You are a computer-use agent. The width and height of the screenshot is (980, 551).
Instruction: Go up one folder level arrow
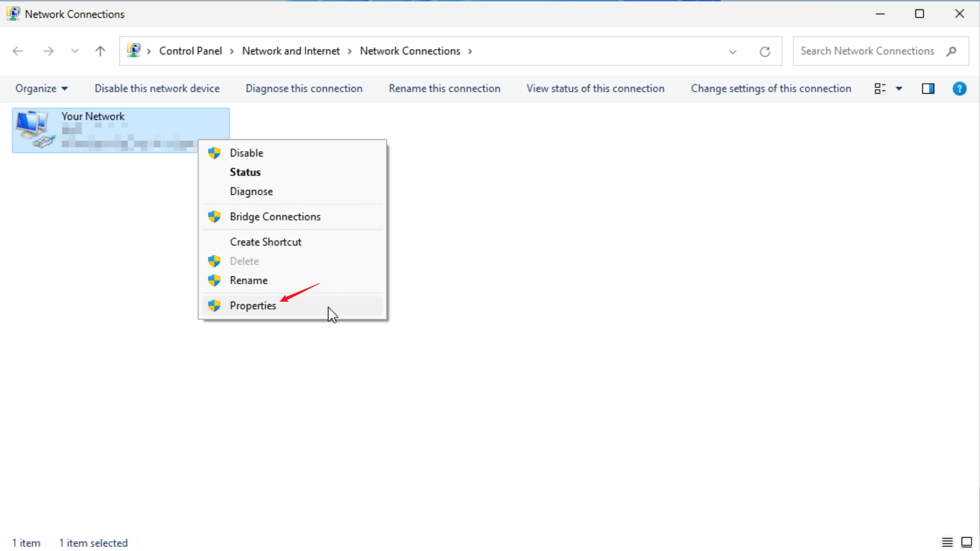tap(100, 51)
